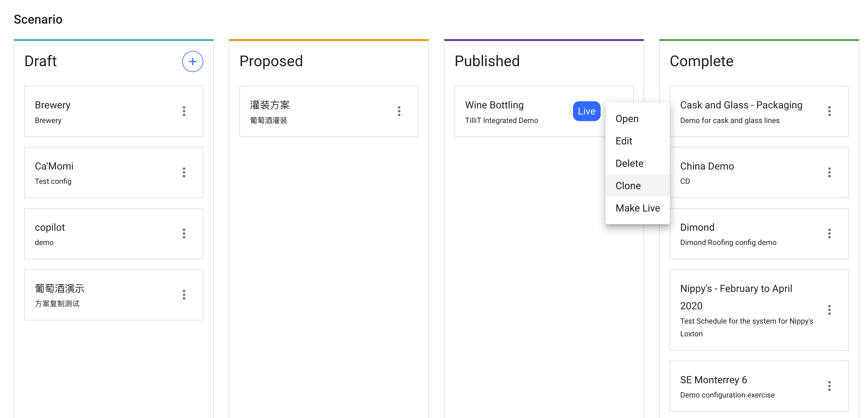Select Clone from the context menu
The width and height of the screenshot is (868, 418).
point(628,185)
